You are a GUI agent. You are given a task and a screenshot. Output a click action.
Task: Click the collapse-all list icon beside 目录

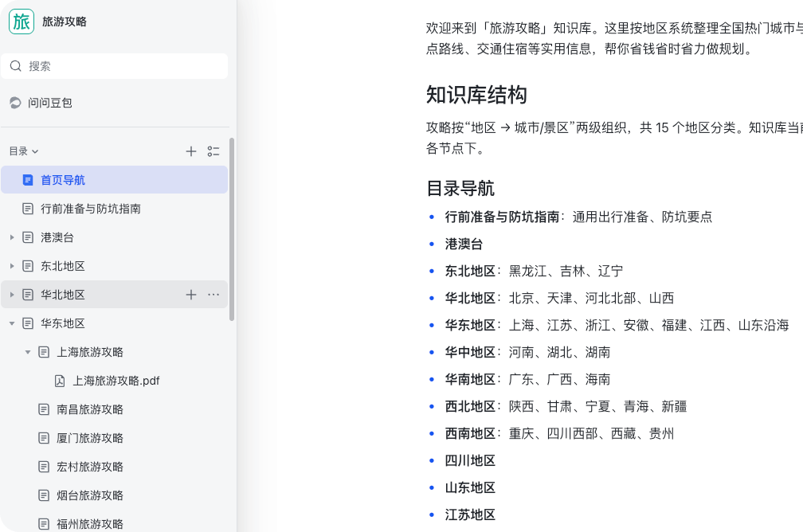coord(213,151)
